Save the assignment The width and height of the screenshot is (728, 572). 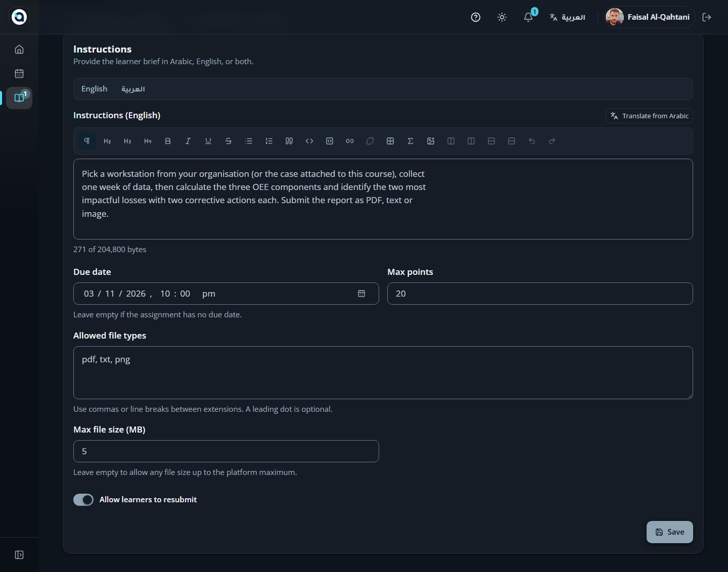tap(670, 532)
